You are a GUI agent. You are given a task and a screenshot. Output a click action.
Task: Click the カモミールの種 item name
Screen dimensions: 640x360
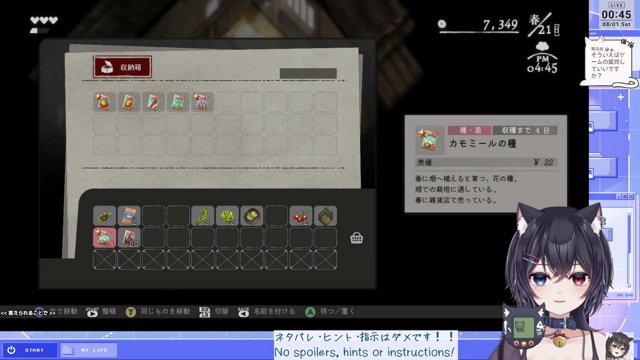point(483,144)
